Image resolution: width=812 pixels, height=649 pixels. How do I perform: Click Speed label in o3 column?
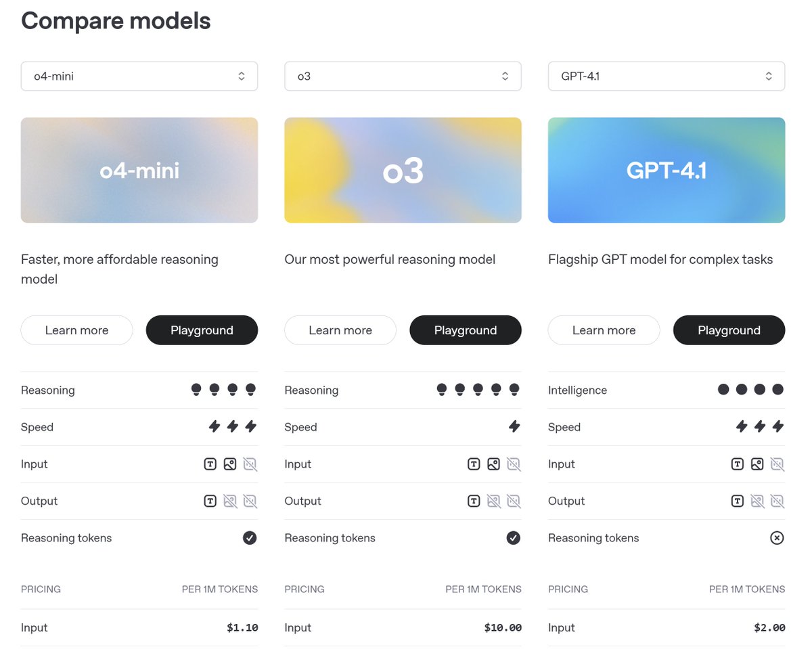point(301,428)
